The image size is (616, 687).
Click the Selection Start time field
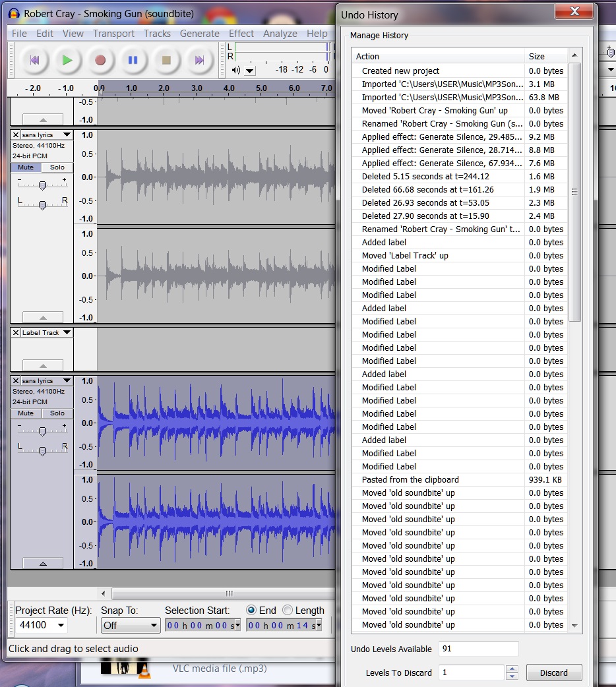tap(199, 625)
